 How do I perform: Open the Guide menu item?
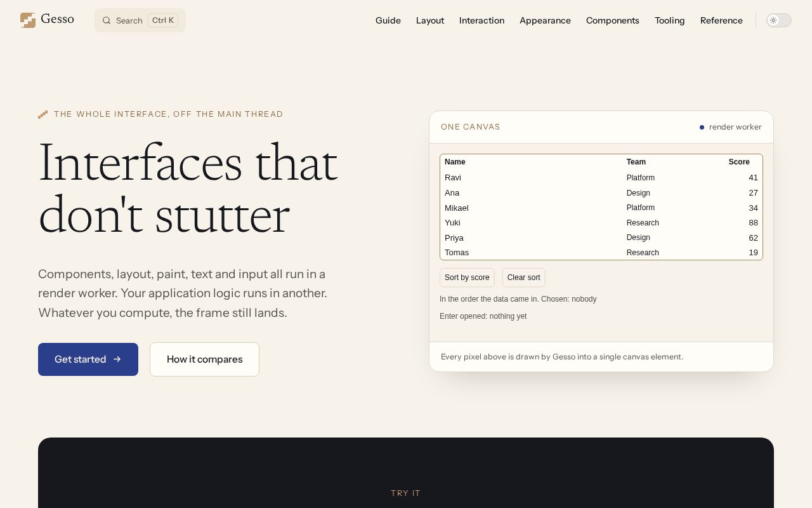pos(388,20)
